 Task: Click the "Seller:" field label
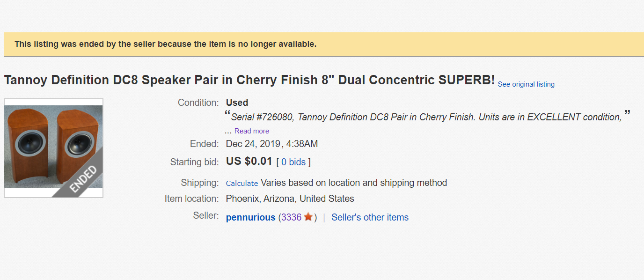point(205,215)
